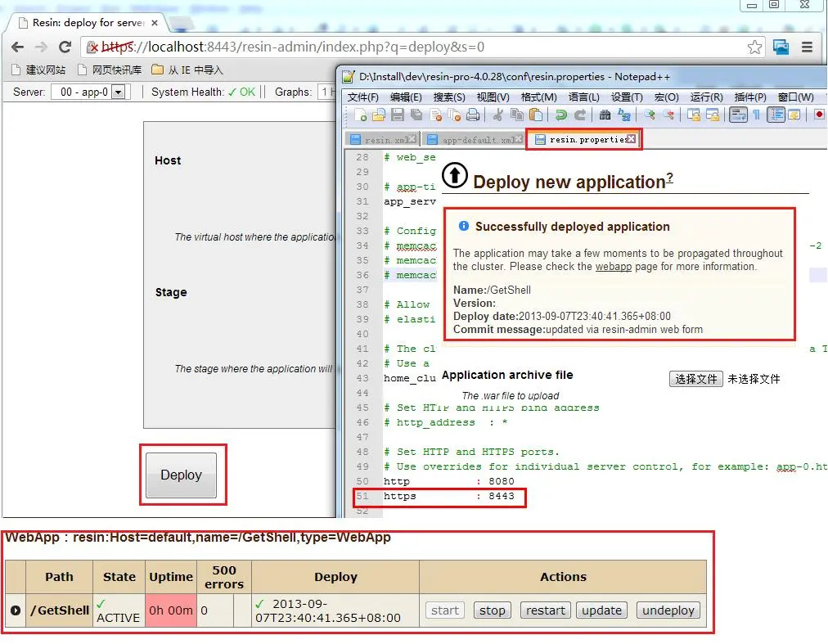Click the New file icon in Notepad++ toolbar
Image resolution: width=828 pixels, height=644 pixels.
pyautogui.click(x=361, y=115)
